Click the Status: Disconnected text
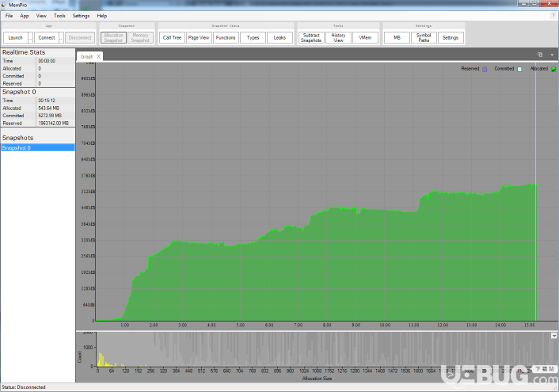559x392 pixels. click(24, 387)
